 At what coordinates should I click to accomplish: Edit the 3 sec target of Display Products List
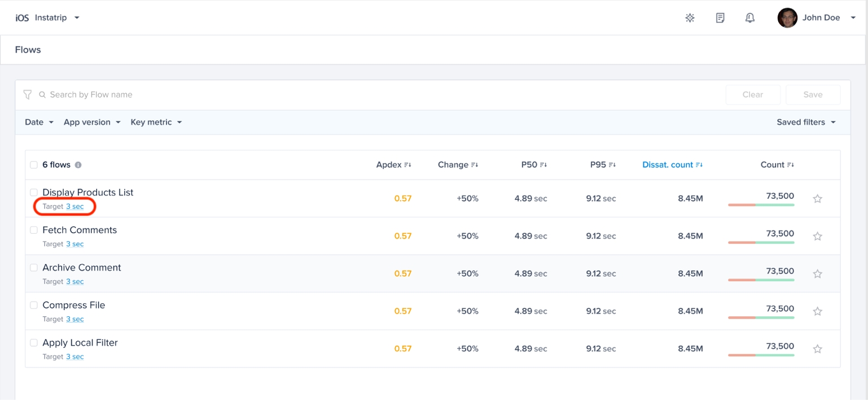[74, 207]
